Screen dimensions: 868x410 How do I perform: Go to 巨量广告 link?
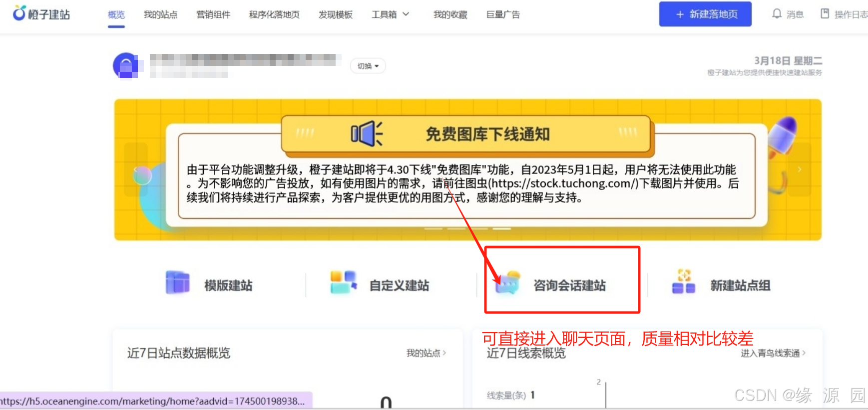(x=503, y=14)
